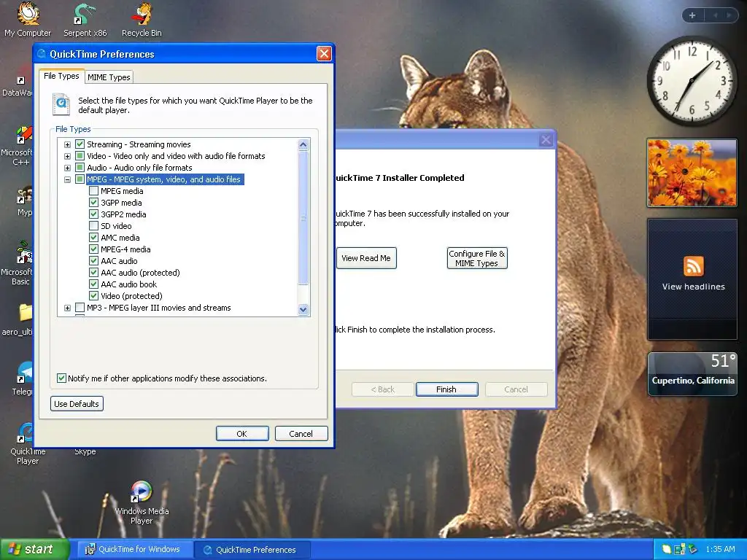
Task: Click Configure File & MIME Types button
Action: [x=477, y=258]
